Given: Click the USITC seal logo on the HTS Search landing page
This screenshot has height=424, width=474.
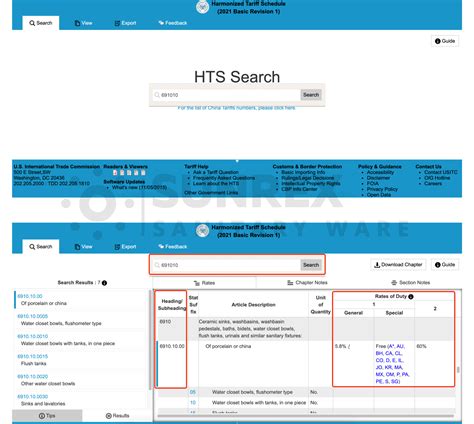Looking at the screenshot, I should (x=202, y=7).
